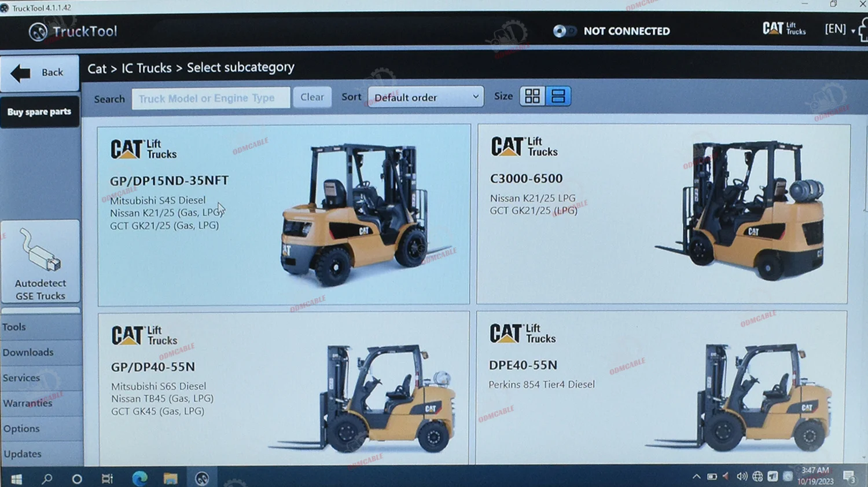
Task: Open TruckTool from the taskbar
Action: point(201,478)
